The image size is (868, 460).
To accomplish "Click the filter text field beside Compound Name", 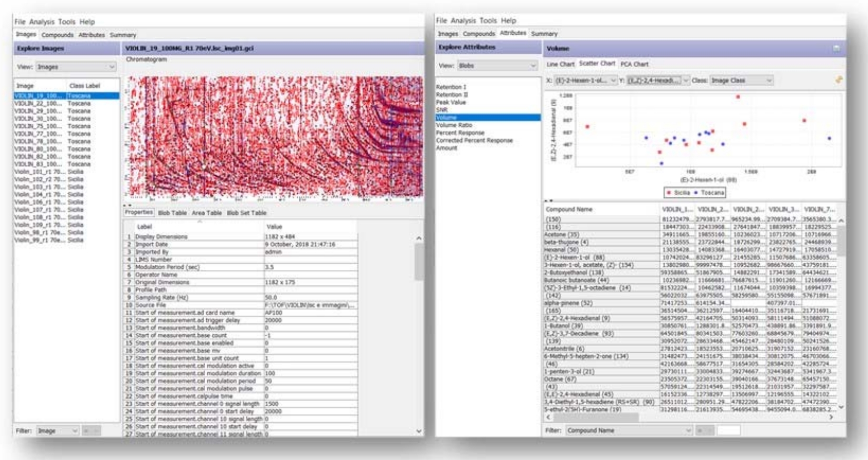I will 728,431.
